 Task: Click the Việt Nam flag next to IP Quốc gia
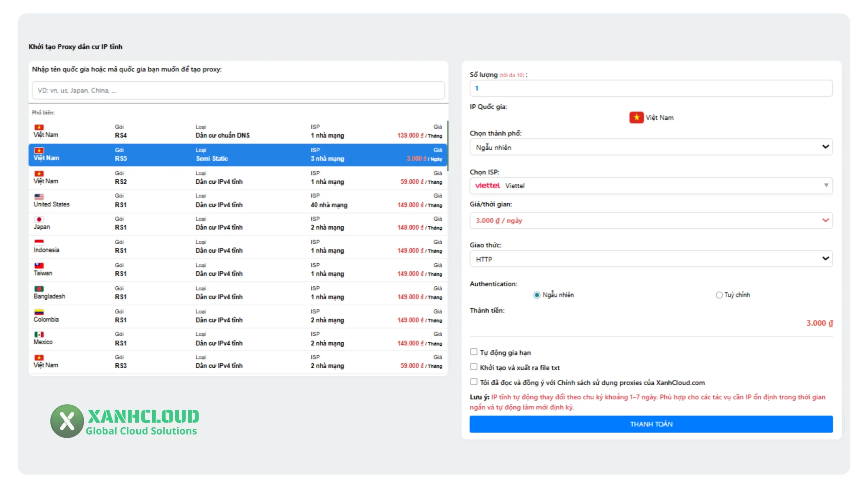636,117
